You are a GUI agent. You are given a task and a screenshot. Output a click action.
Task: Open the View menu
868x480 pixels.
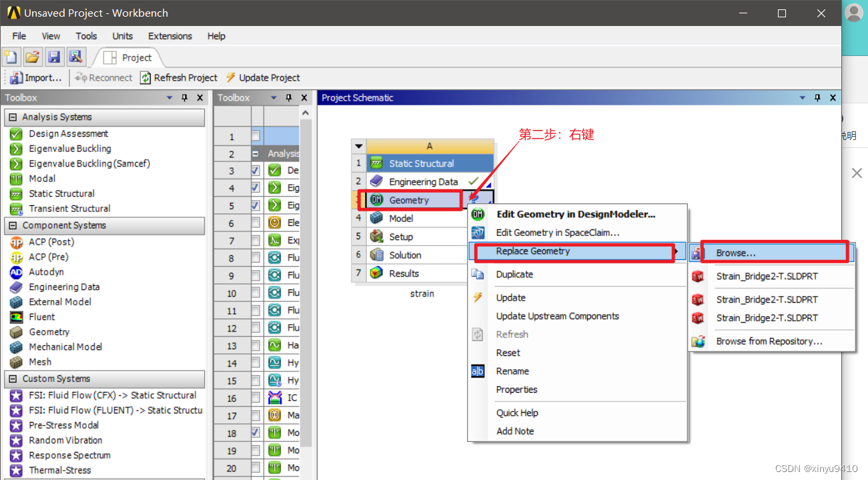coord(51,36)
